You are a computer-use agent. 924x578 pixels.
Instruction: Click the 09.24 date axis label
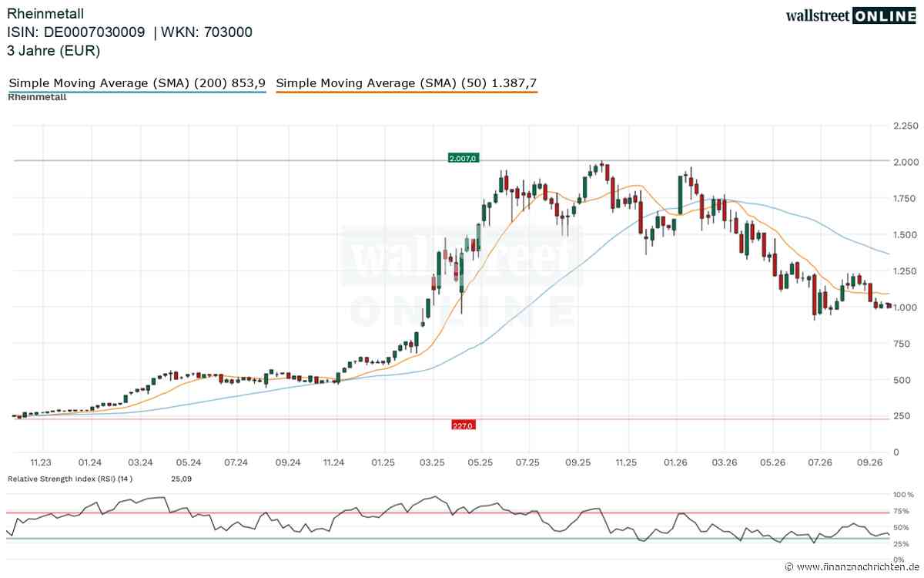pyautogui.click(x=286, y=462)
